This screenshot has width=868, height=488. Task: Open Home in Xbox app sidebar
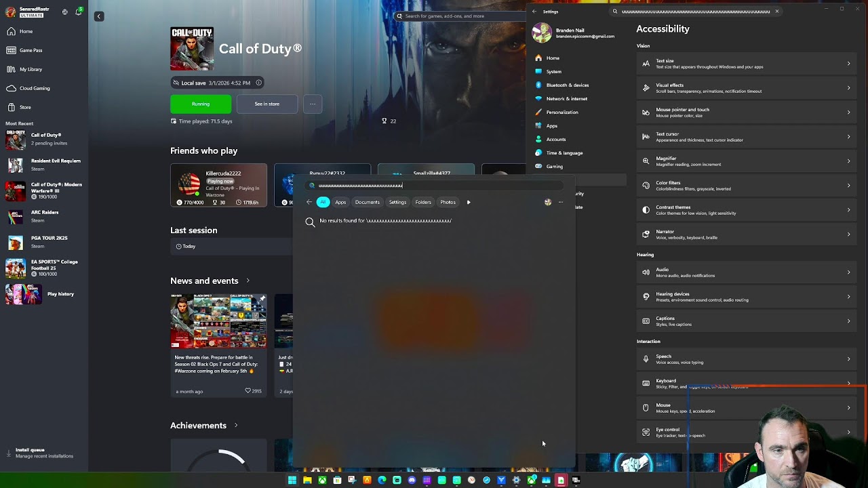pyautogui.click(x=26, y=31)
